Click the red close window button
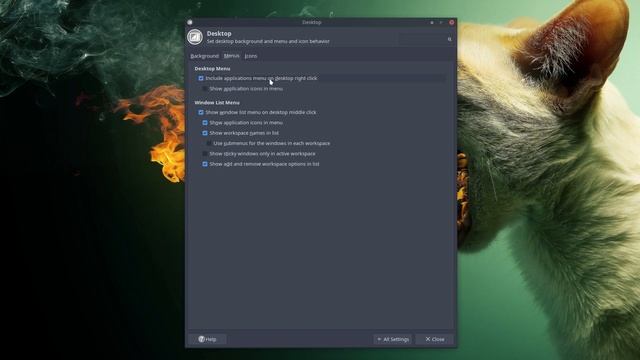The image size is (640, 360). (451, 22)
